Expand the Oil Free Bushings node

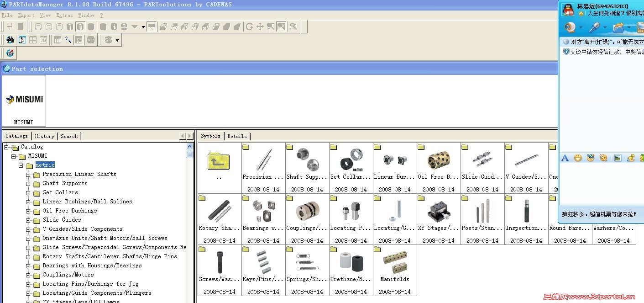[x=28, y=211]
